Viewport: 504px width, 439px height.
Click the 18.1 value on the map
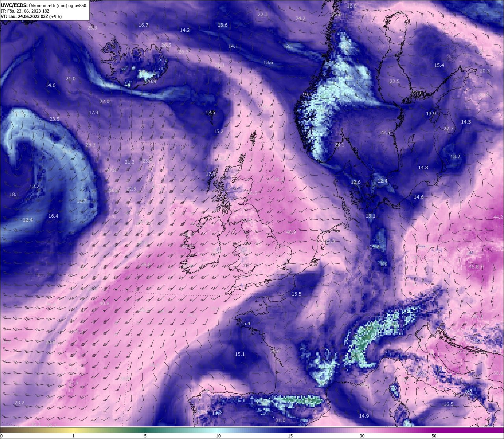(14, 194)
